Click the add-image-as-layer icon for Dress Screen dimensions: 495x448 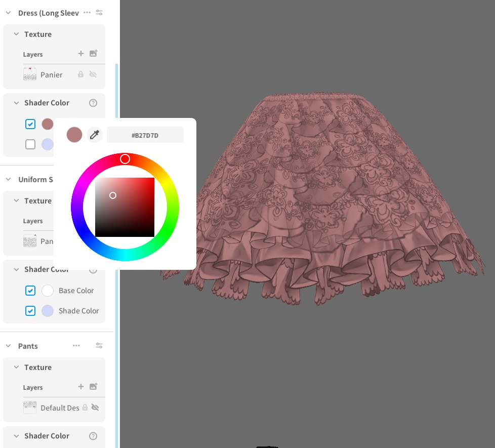(94, 53)
